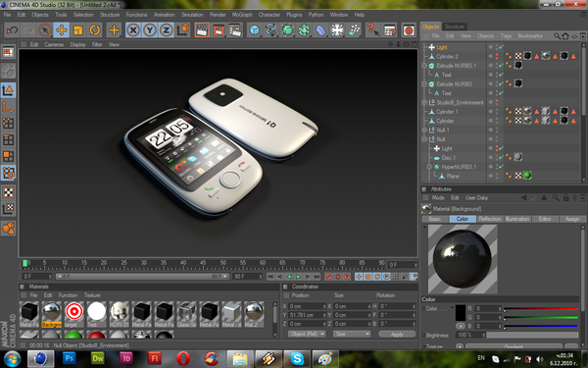Click the Render View clapperboard icon
588x368 pixels.
click(202, 30)
